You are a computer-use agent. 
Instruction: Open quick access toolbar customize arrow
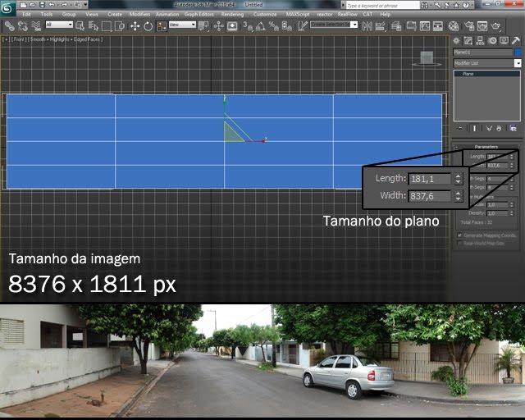point(86,5)
